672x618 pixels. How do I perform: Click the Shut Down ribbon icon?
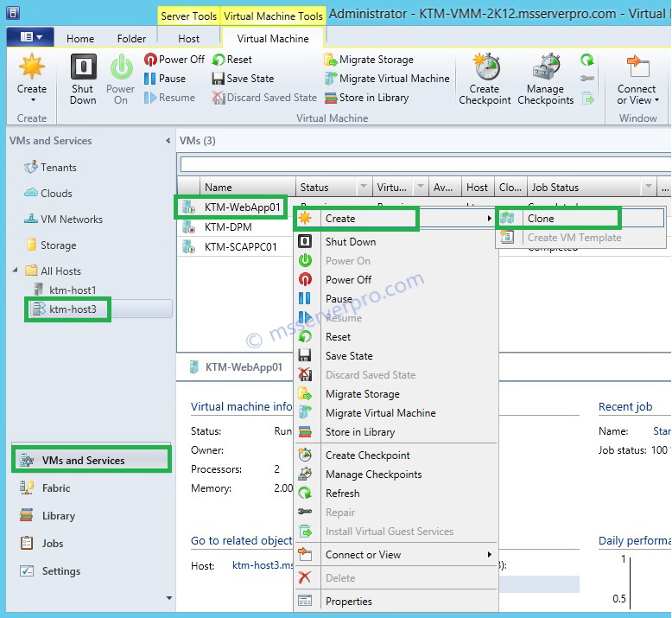83,67
